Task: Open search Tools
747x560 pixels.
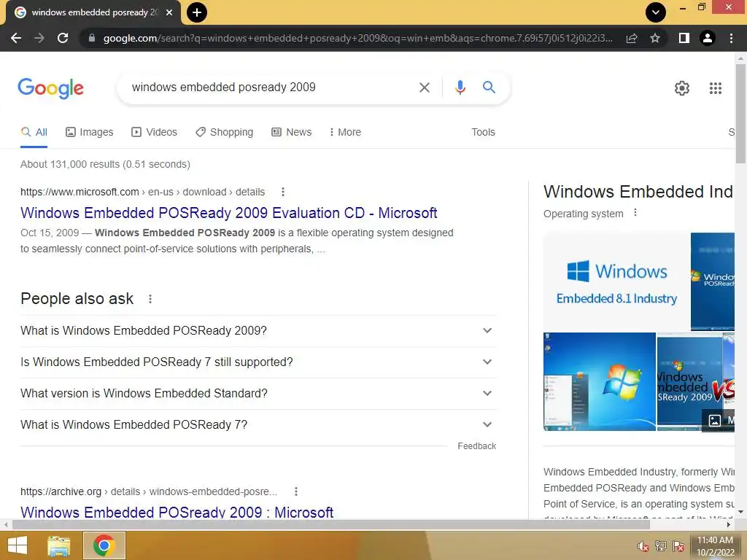Action: coord(483,132)
